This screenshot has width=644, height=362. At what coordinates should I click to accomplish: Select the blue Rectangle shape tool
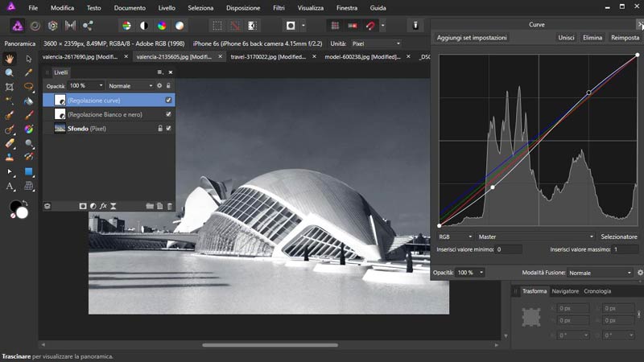tap(28, 171)
